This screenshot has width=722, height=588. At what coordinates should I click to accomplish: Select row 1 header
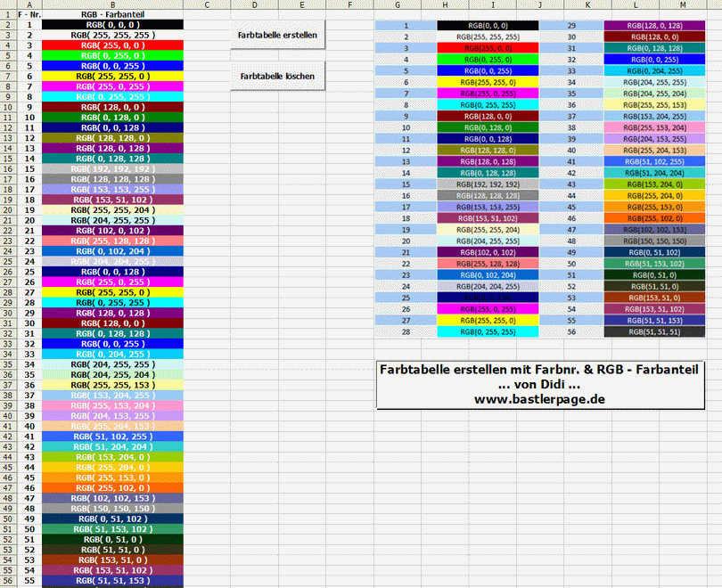[x=8, y=15]
